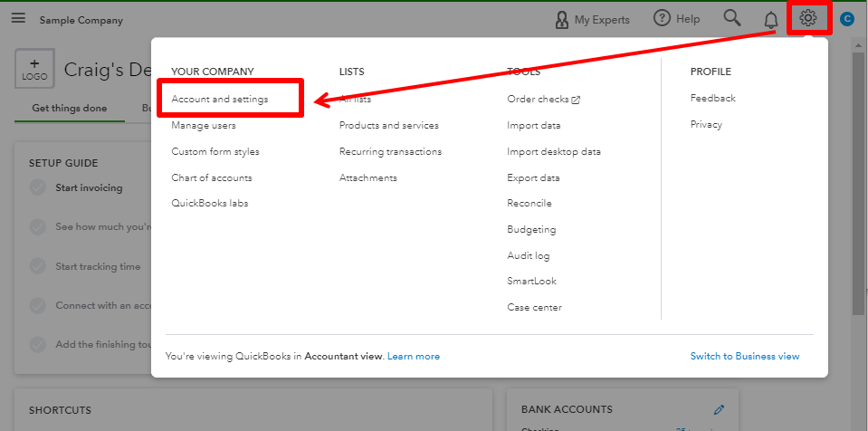Toggle the Start invoicing checkmark circle
Screen dimensions: 868x431
(x=38, y=187)
